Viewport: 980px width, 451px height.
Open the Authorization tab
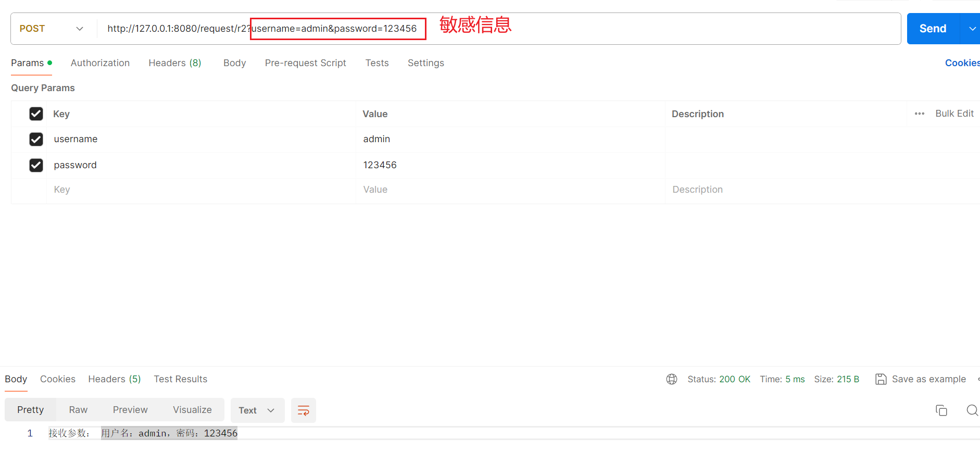[x=100, y=63]
